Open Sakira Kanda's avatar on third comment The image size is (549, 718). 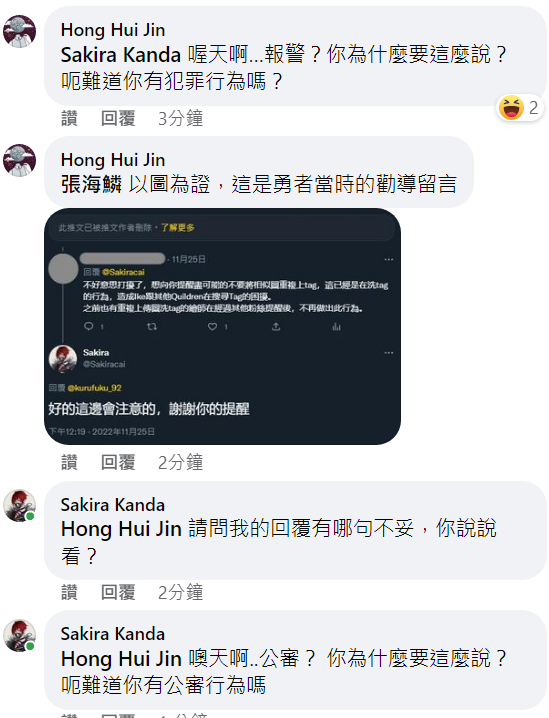pos(20,506)
